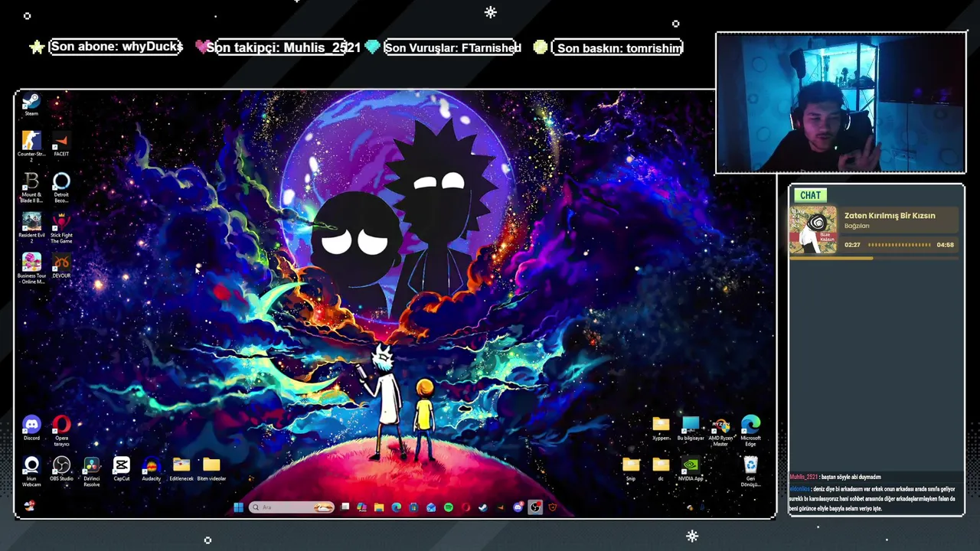The height and width of the screenshot is (551, 980).
Task: Click the 'Son baskın: tomrishim' label
Action: 619,47
